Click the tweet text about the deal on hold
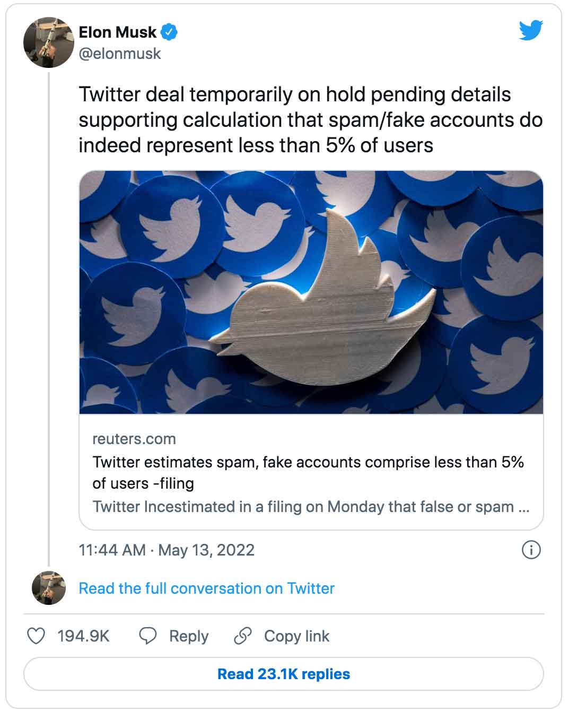The image size is (577, 728). coord(310,119)
